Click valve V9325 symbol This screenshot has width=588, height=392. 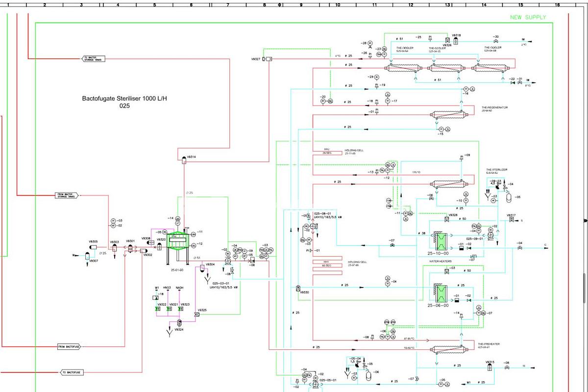[x=197, y=315]
